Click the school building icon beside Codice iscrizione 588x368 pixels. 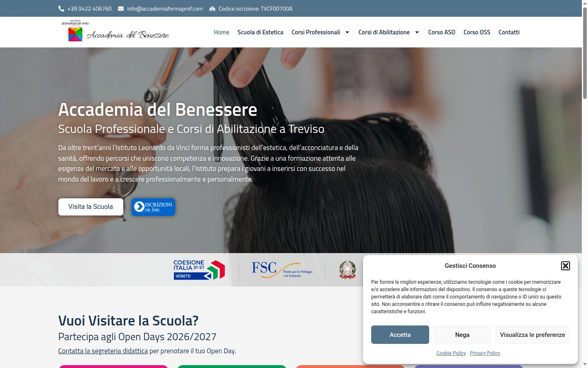coord(212,9)
